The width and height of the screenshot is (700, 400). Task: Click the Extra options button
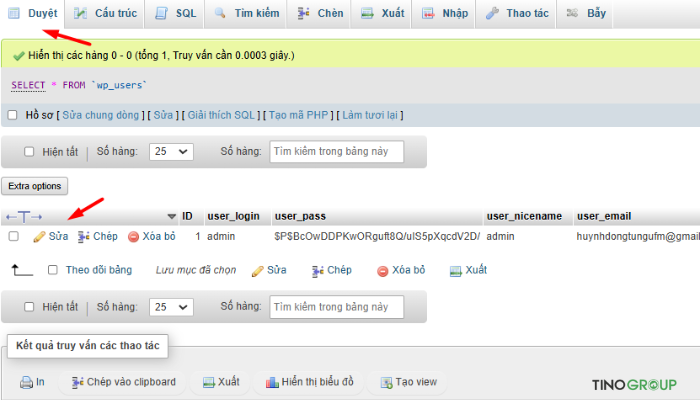[35, 186]
